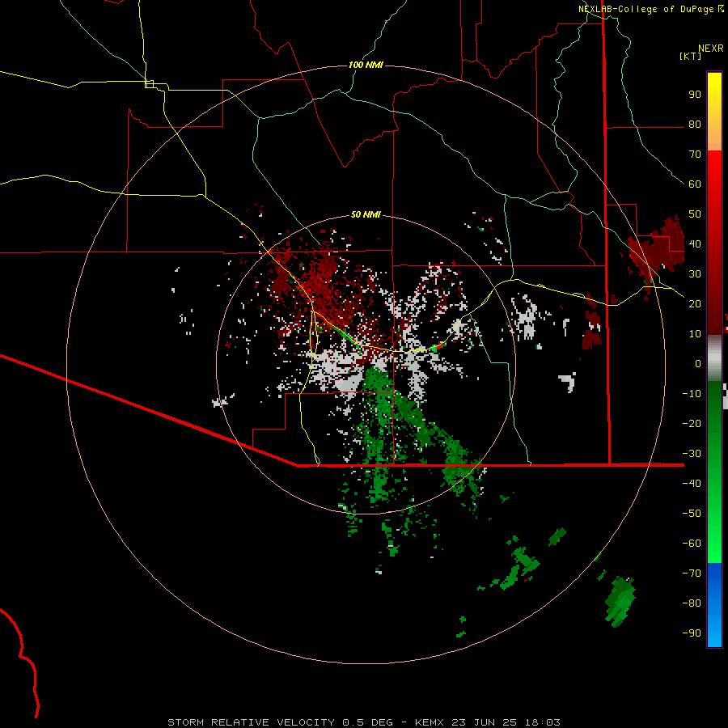
Task: Click the 60 value on velocity scale
Action: click(695, 184)
